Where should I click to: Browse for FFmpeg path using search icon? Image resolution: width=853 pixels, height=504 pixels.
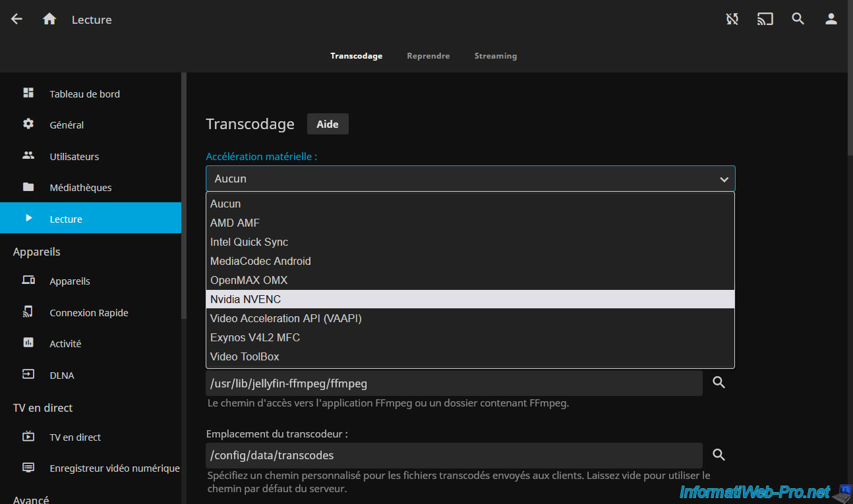pos(719,383)
